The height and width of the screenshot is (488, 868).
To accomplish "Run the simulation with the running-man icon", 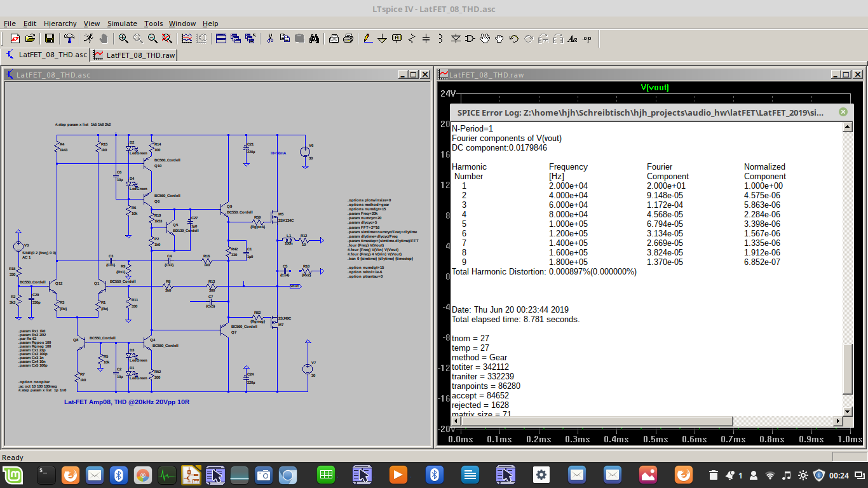I will (88, 39).
